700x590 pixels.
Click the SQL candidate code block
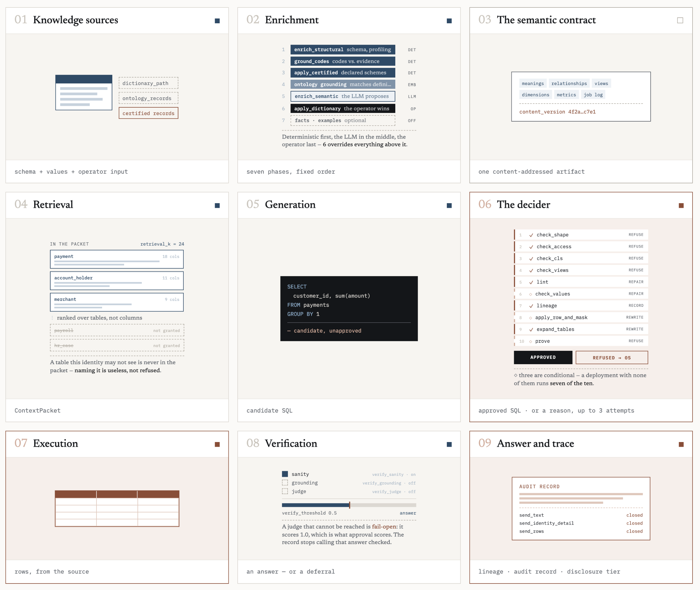[x=349, y=308]
